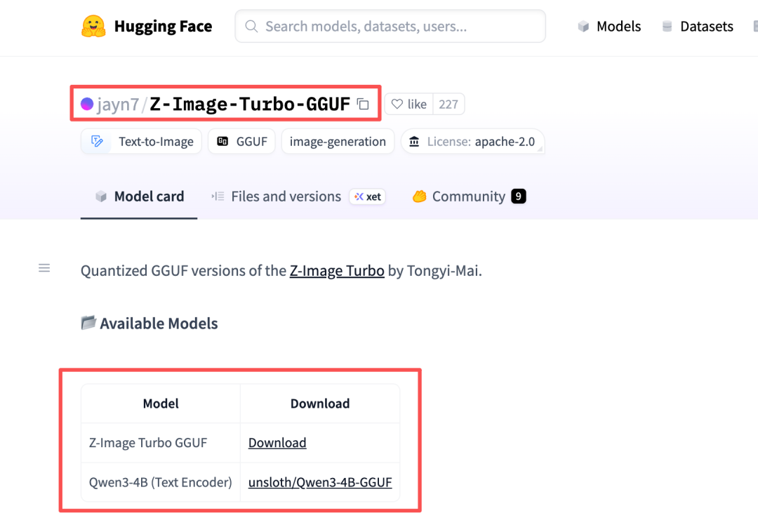Open the table of contents hamburger icon
The image size is (758, 532).
click(x=44, y=268)
